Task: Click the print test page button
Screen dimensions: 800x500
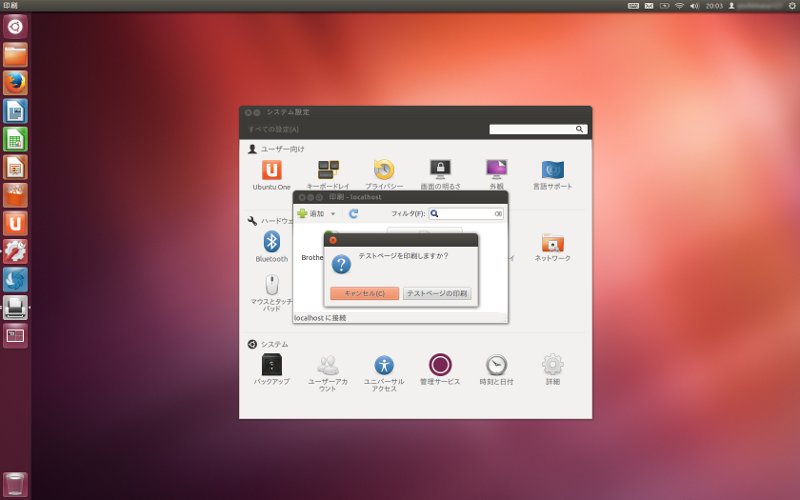Action: click(x=437, y=293)
